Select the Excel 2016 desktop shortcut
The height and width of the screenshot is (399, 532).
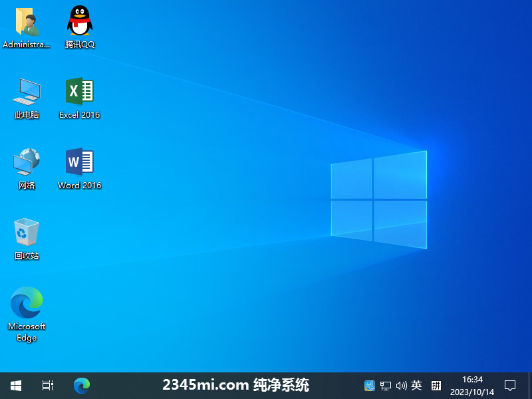[80, 91]
